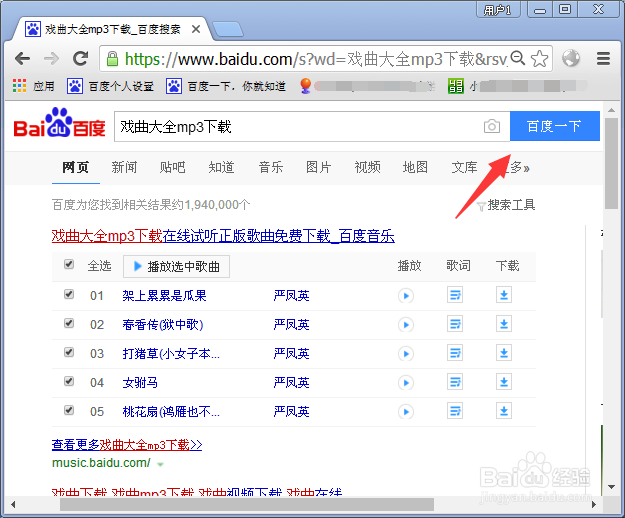This screenshot has height=518, width=625.
Task: View lyrics for song 05 桃花扇
Action: point(455,411)
